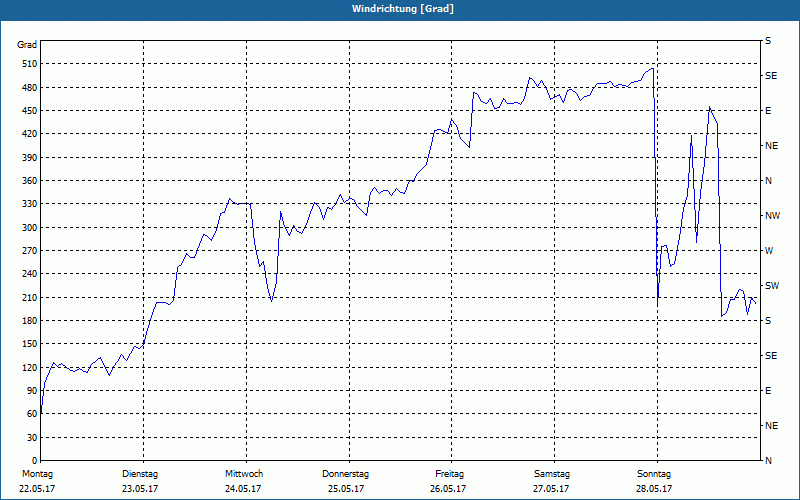The height and width of the screenshot is (500, 800).
Task: Click the "Grad" unit label above y-axis
Action: click(x=27, y=45)
